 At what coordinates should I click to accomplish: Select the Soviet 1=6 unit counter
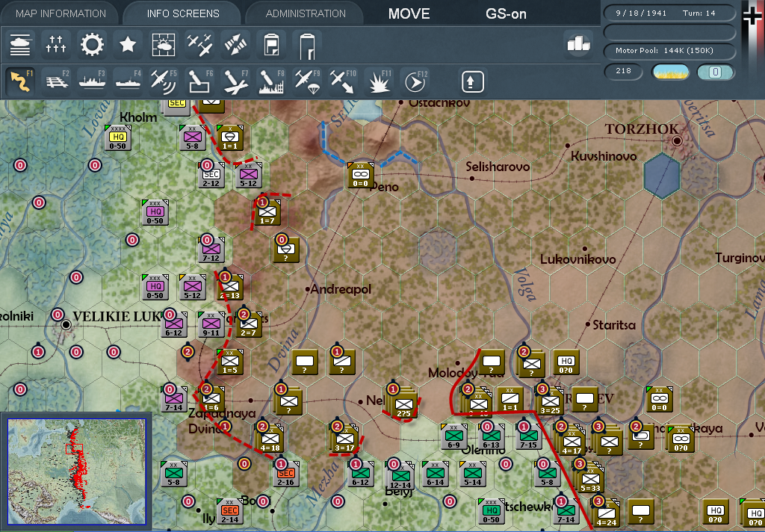(x=211, y=399)
